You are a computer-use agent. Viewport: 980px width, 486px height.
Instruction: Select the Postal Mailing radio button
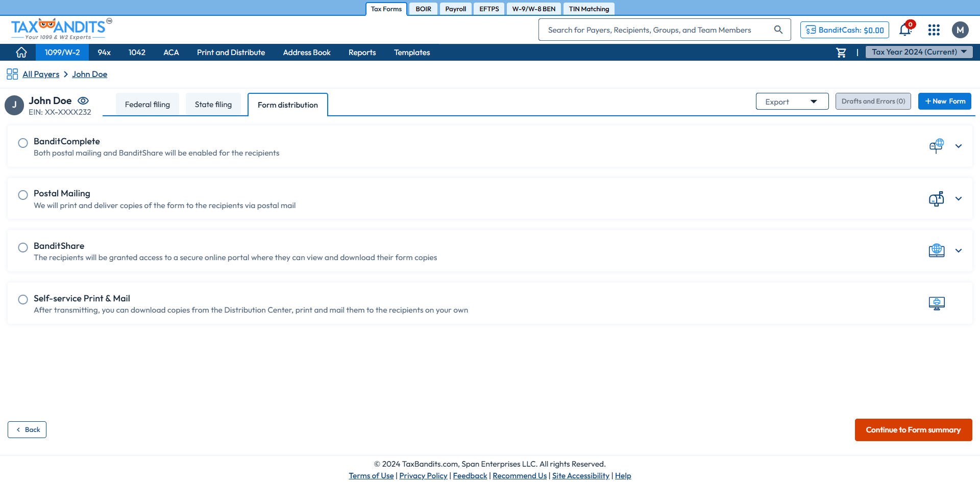[x=23, y=195]
